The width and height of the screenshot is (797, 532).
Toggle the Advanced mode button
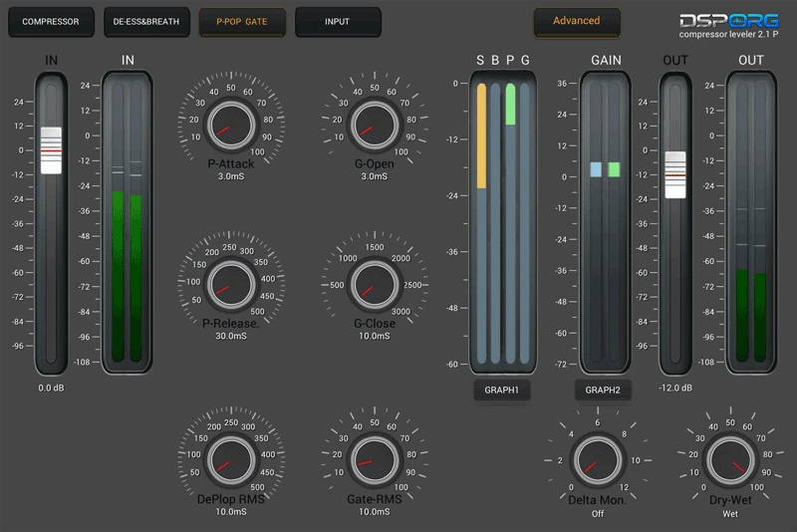pos(577,21)
